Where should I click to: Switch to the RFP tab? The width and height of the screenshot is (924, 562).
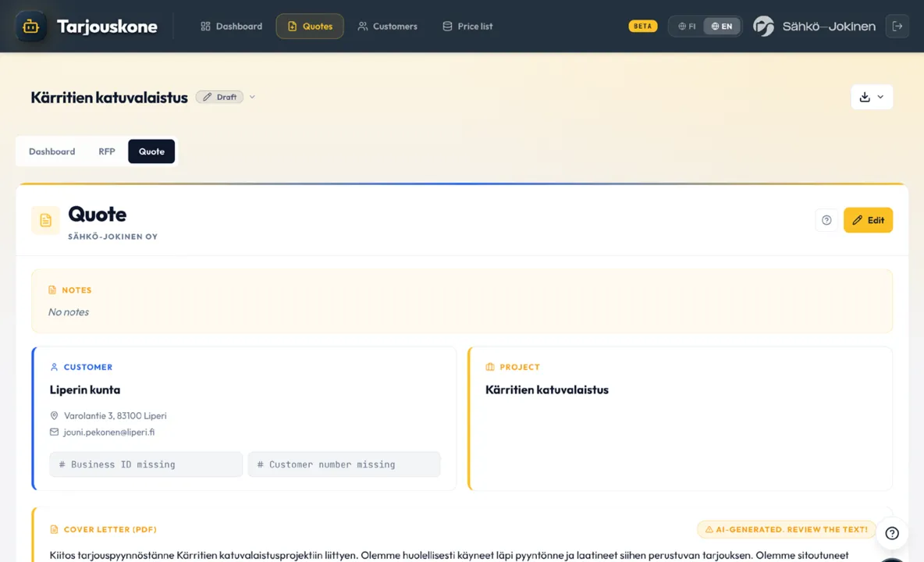point(107,151)
